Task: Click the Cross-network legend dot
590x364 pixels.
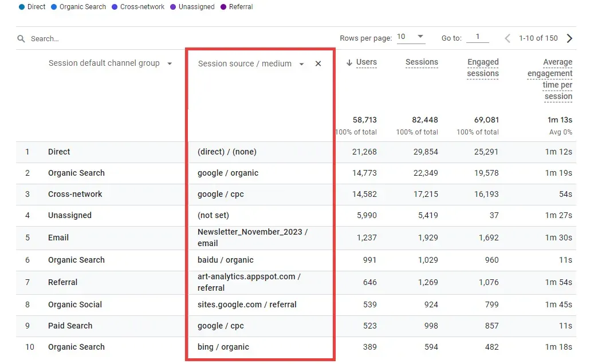Action: click(x=115, y=7)
